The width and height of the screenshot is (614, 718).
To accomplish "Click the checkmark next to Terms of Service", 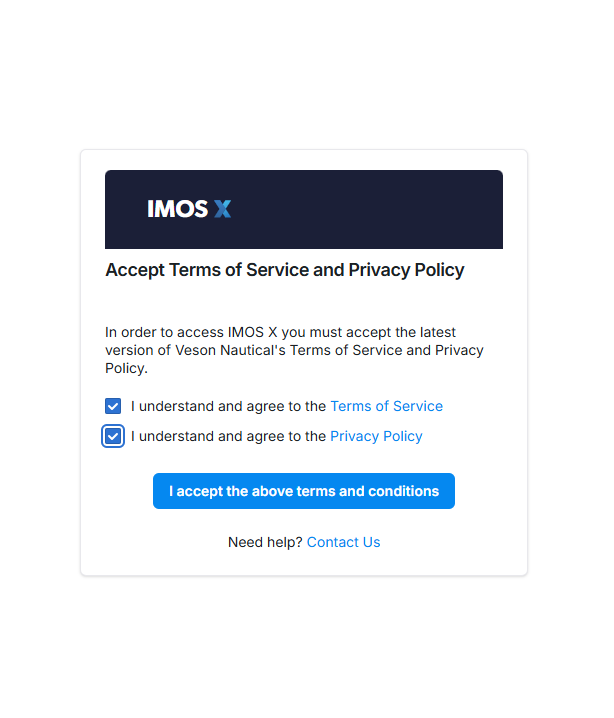I will tap(113, 406).
